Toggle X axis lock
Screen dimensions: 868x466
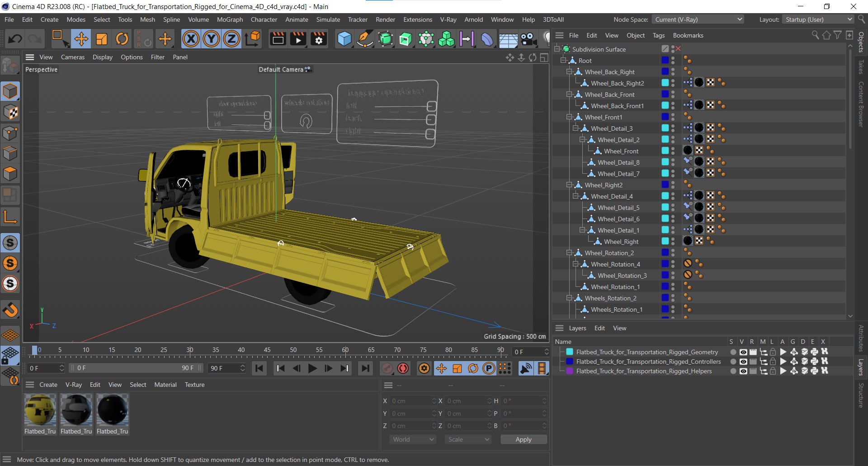(x=191, y=39)
